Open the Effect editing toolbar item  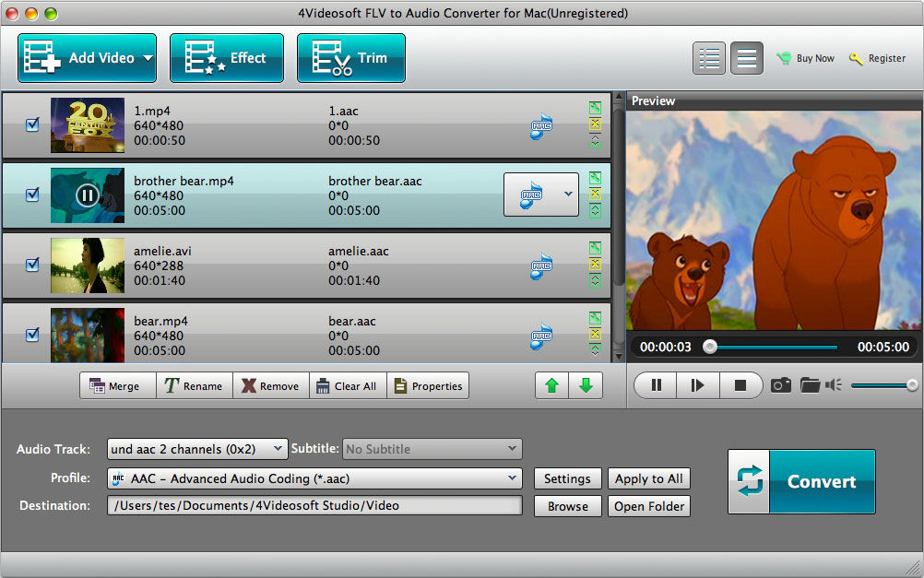[227, 58]
